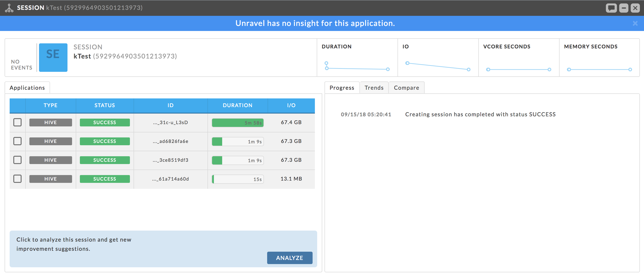
Task: Toggle checkbox for first HIVE application
Action: tap(17, 122)
